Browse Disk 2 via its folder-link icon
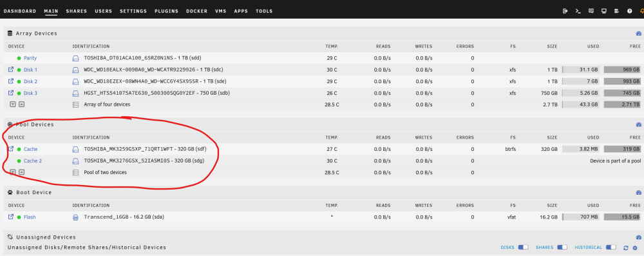The height and width of the screenshot is (256, 644). click(11, 81)
